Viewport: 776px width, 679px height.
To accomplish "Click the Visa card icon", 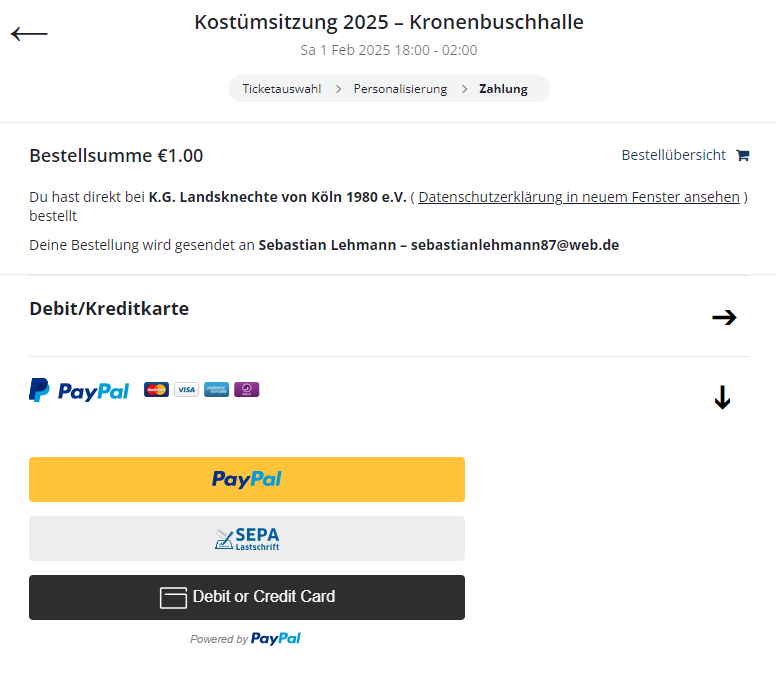I will (186, 390).
